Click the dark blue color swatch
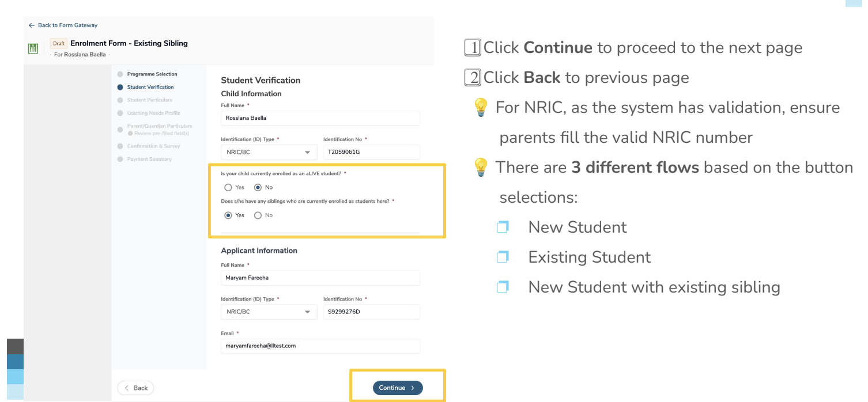 (16, 362)
